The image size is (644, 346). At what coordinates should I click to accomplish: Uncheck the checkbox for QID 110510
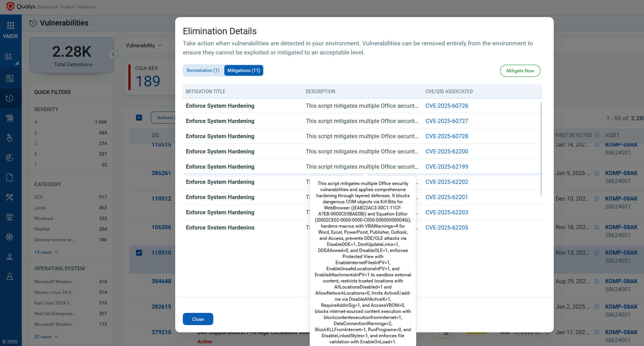coord(139,253)
